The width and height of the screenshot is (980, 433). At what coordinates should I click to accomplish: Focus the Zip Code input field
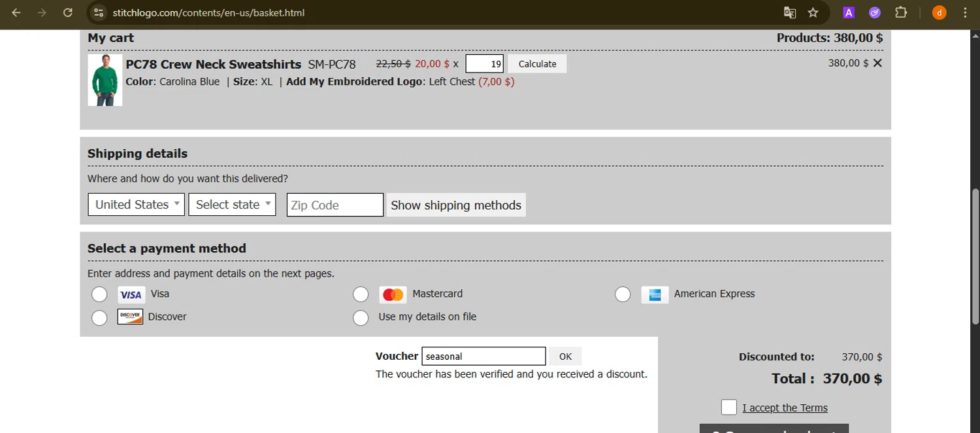(335, 205)
